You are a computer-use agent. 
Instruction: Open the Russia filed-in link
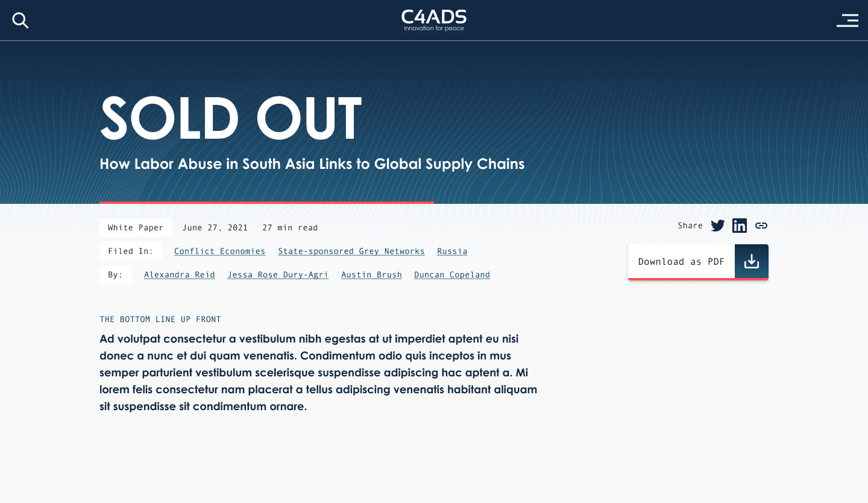pyautogui.click(x=452, y=251)
